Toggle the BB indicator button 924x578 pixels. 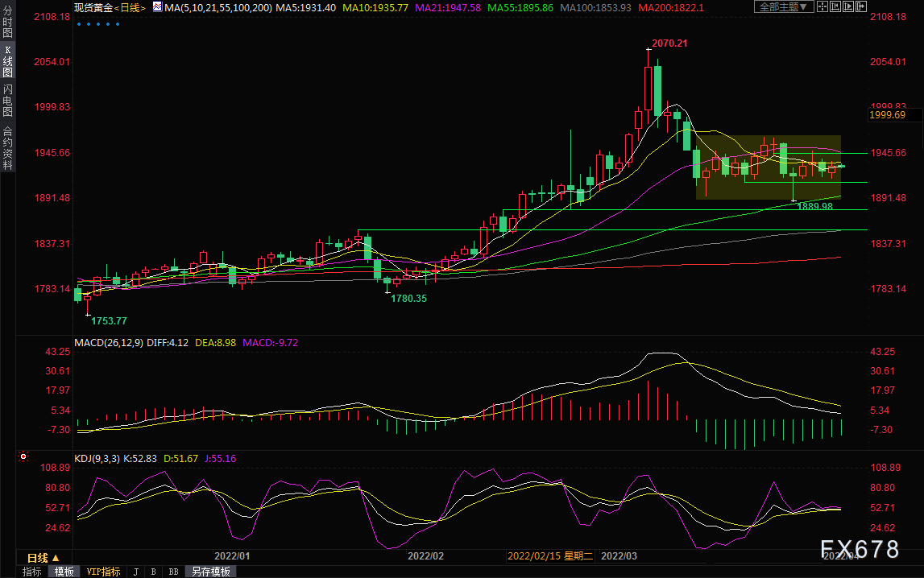point(173,572)
